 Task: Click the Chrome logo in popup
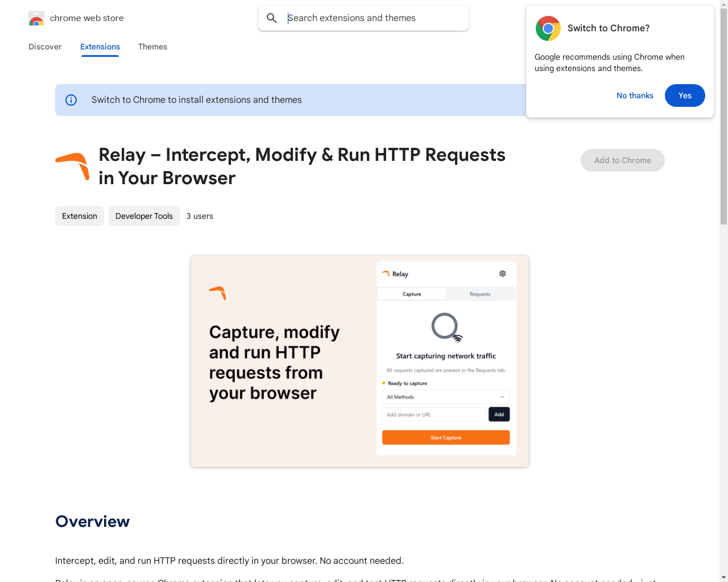coord(548,28)
